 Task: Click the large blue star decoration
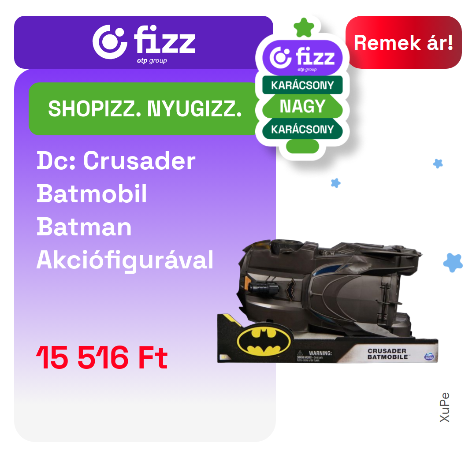(x=453, y=262)
